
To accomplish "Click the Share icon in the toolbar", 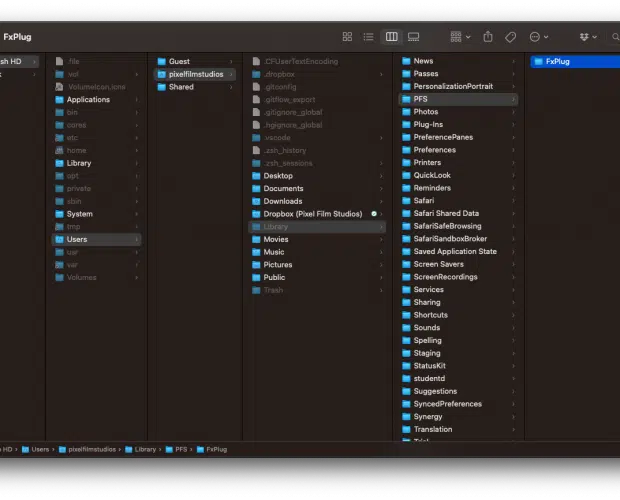I will point(488,37).
